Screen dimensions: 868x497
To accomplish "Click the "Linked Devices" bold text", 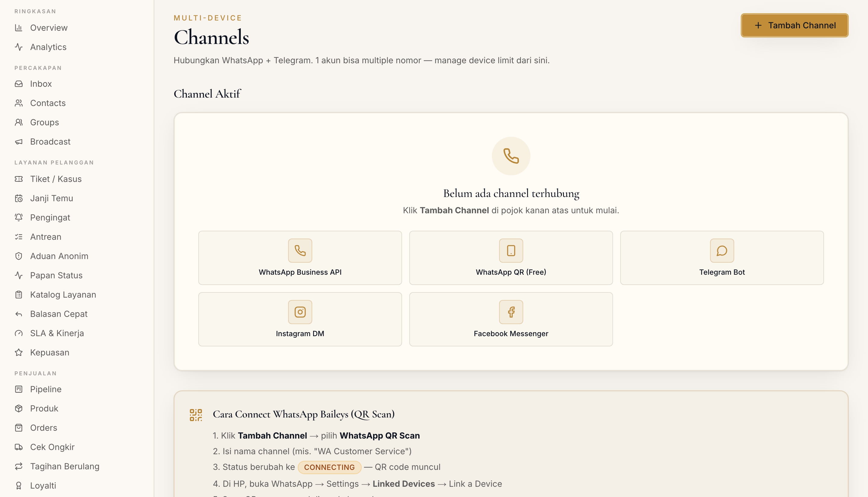I will [404, 484].
